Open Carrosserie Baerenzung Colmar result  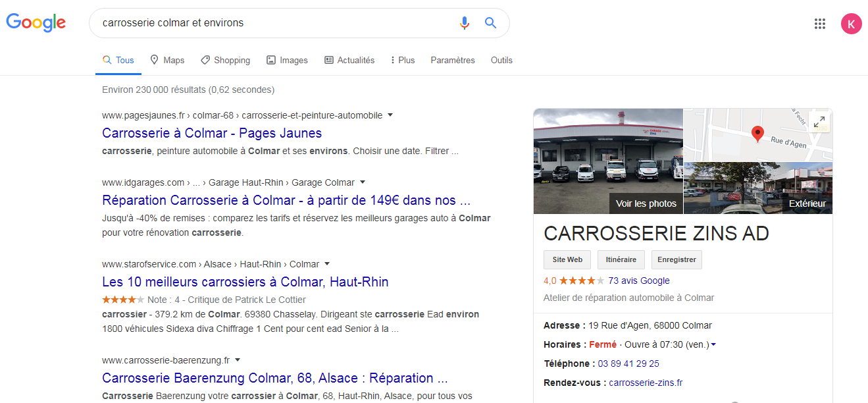[x=275, y=378]
